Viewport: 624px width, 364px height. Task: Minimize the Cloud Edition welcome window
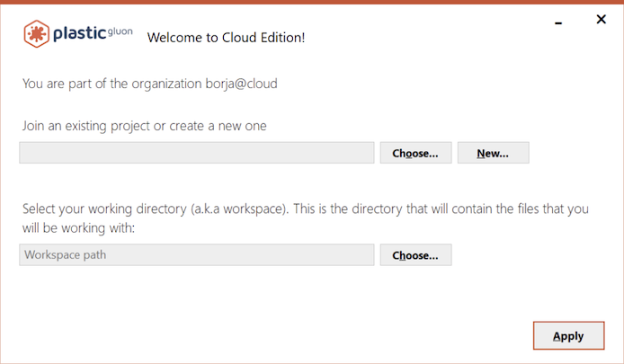[559, 20]
